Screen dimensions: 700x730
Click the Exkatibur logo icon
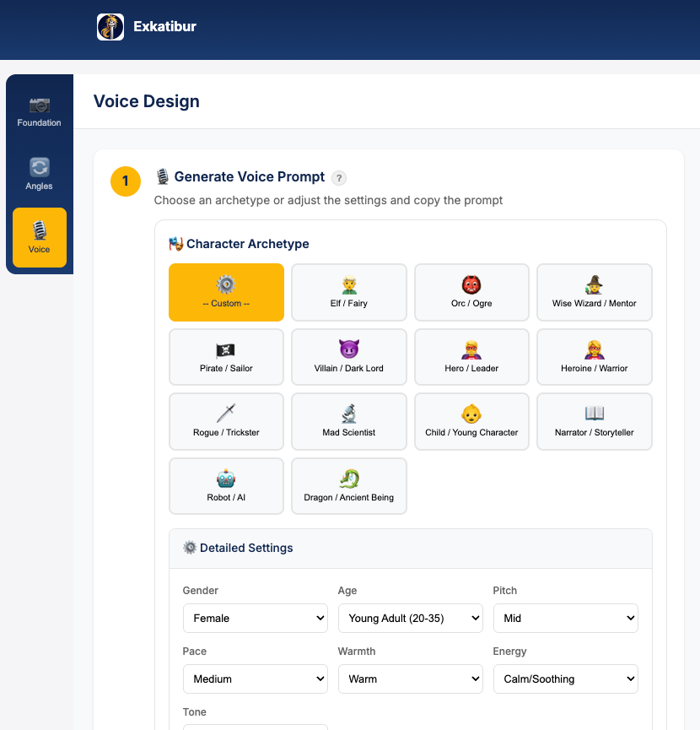pos(110,27)
